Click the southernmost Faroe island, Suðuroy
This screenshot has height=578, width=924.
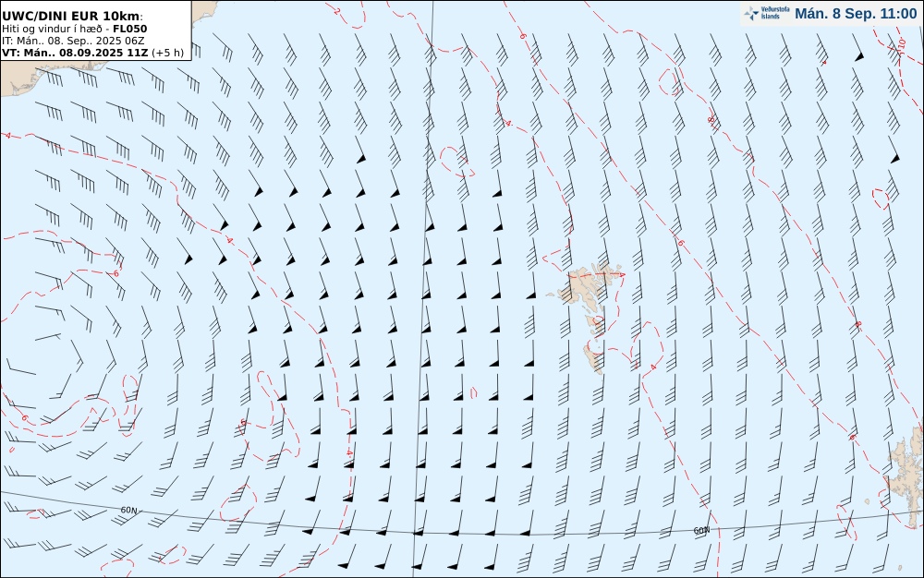pyautogui.click(x=593, y=359)
